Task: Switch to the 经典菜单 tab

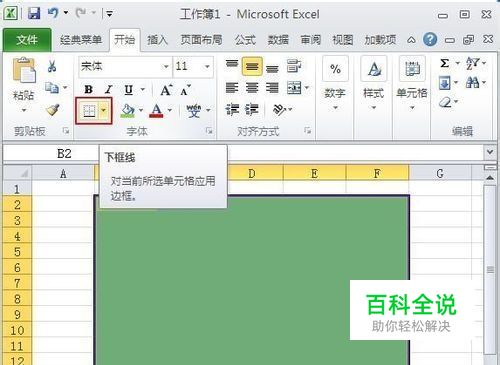Action: pos(81,40)
